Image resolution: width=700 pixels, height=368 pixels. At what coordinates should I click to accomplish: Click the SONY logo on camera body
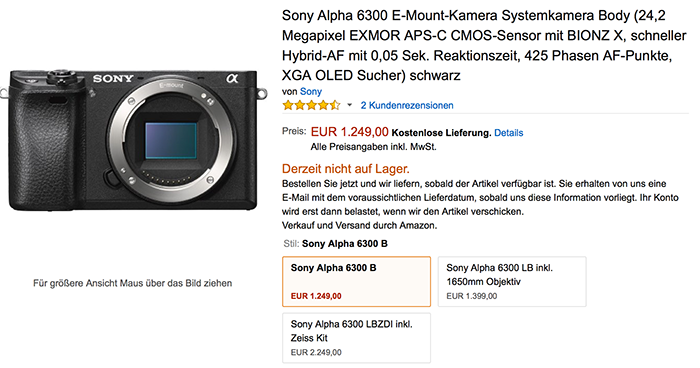click(113, 79)
